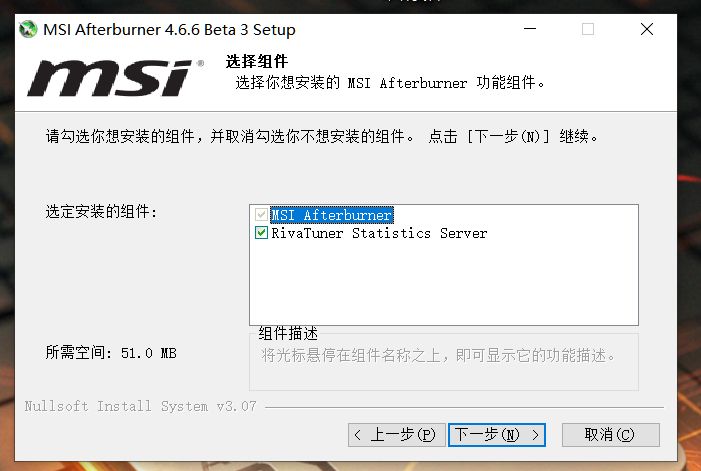This screenshot has height=471, width=701.
Task: Click the installer icon in the title bar
Action: (x=30, y=29)
